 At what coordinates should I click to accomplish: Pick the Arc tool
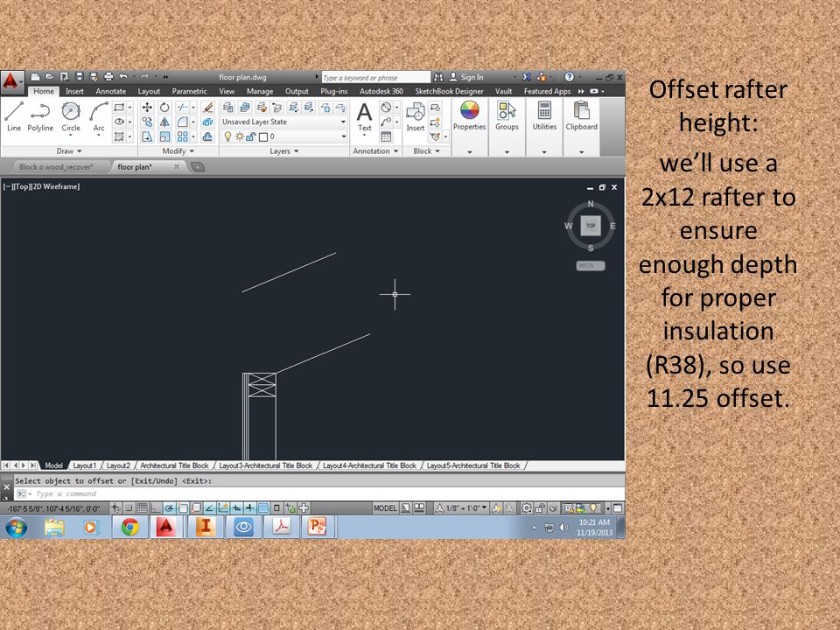(x=99, y=116)
